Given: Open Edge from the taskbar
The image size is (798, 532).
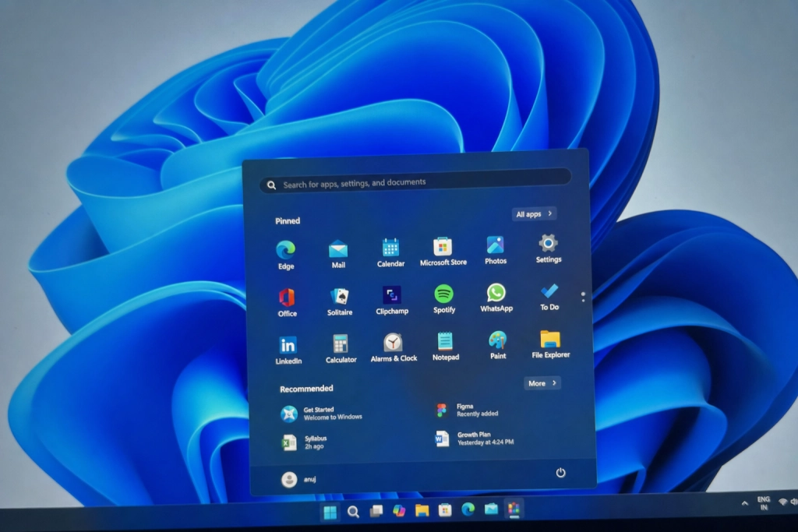Looking at the screenshot, I should click(x=468, y=509).
